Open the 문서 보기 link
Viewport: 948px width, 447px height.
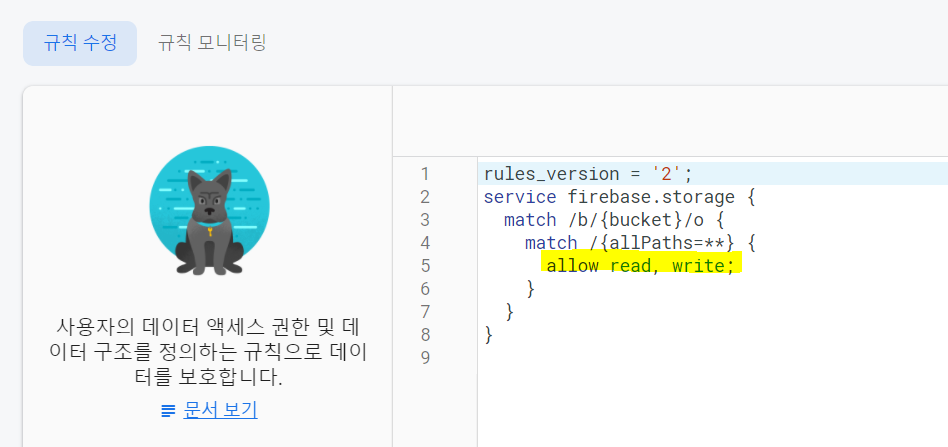point(220,410)
